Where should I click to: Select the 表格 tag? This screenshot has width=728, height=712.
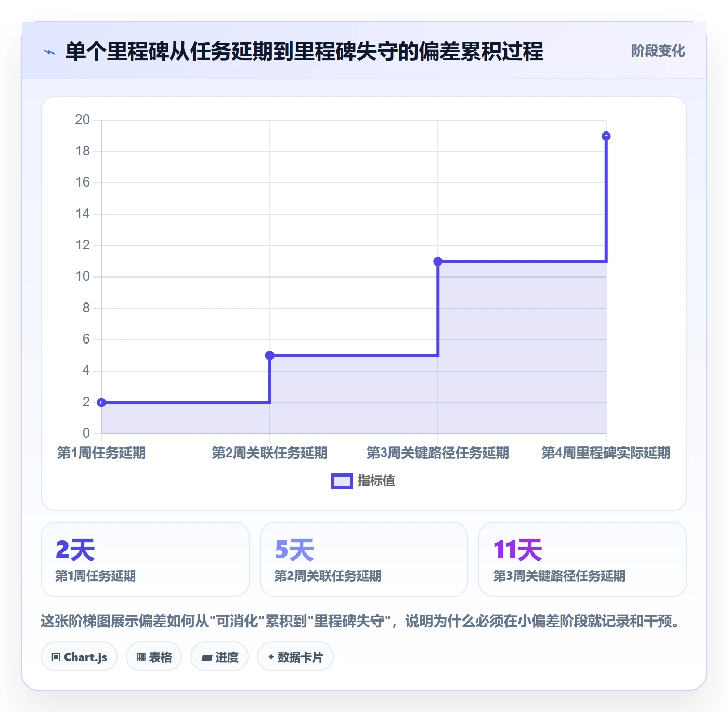[154, 657]
